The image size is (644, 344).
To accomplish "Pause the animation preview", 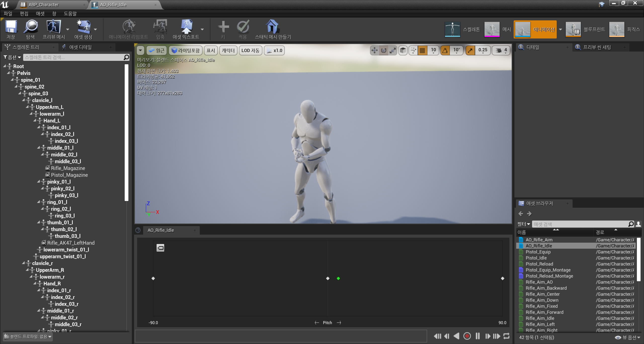I will pos(477,336).
